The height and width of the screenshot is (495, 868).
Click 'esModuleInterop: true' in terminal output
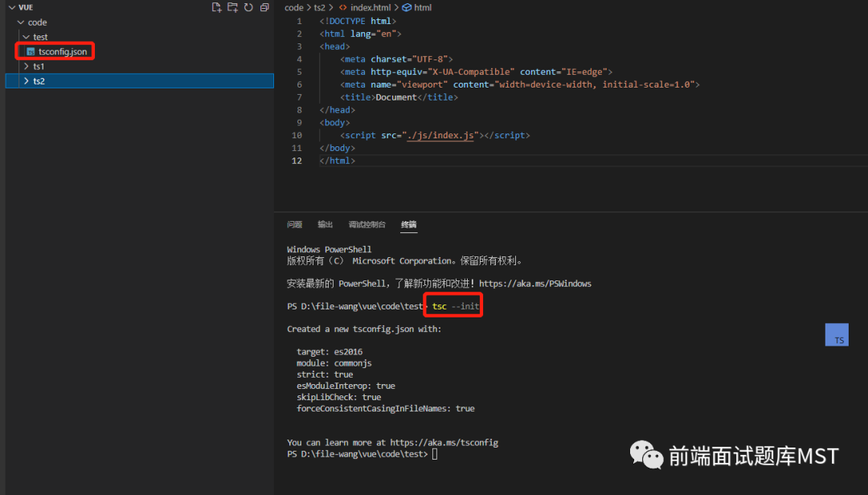(346, 386)
